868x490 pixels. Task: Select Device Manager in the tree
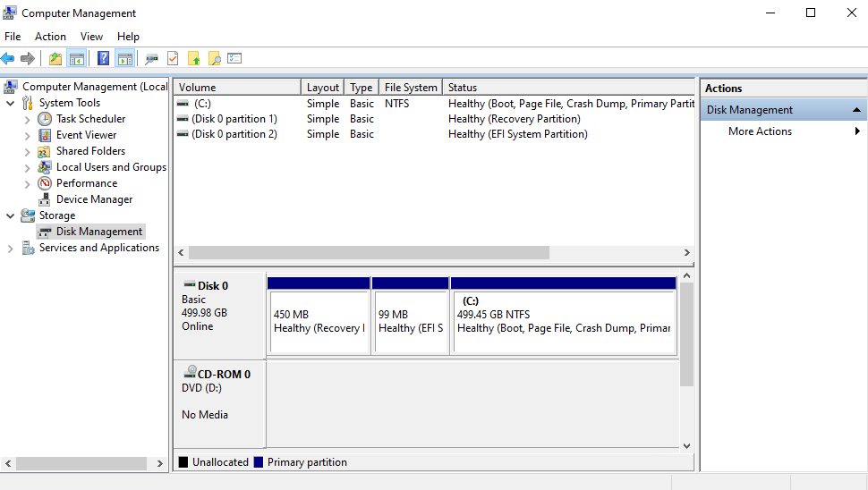tap(94, 199)
